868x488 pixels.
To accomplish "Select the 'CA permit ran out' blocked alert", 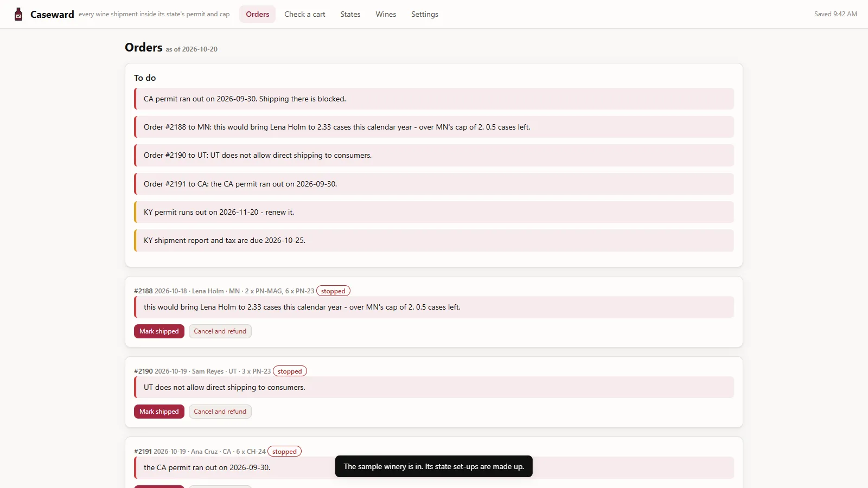I will click(434, 99).
